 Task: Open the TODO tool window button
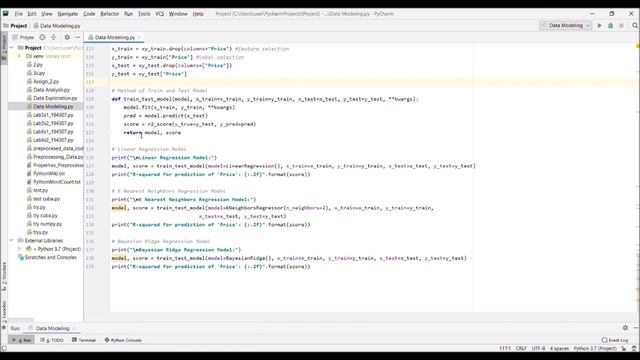tap(52, 340)
